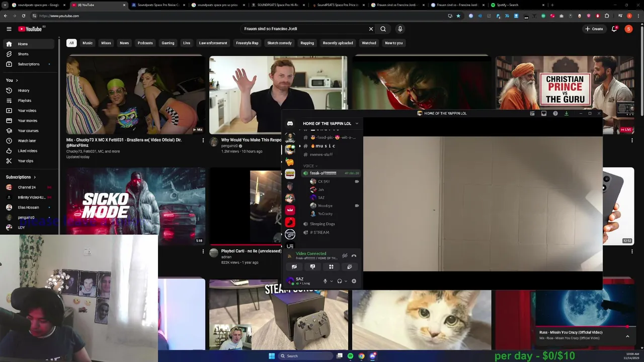This screenshot has width=644, height=362.
Task: Run search with the magnifier button
Action: pos(383,29)
